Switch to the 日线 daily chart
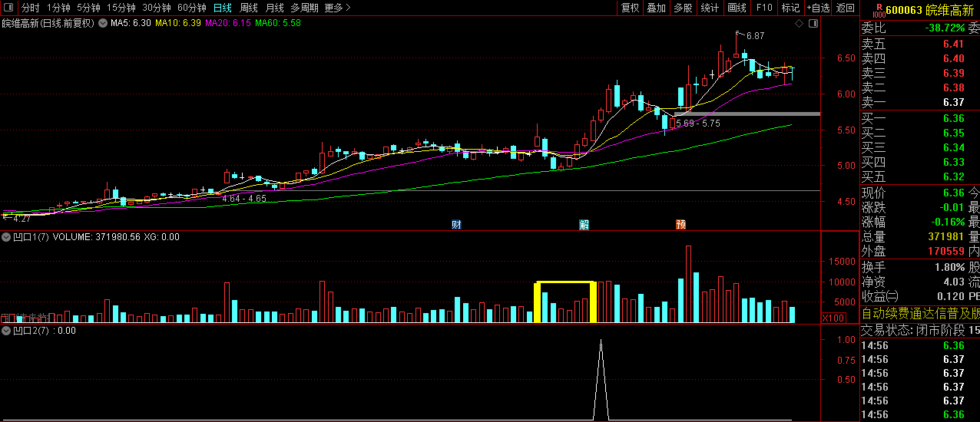Screen dimensions: 980x422 pos(222,8)
